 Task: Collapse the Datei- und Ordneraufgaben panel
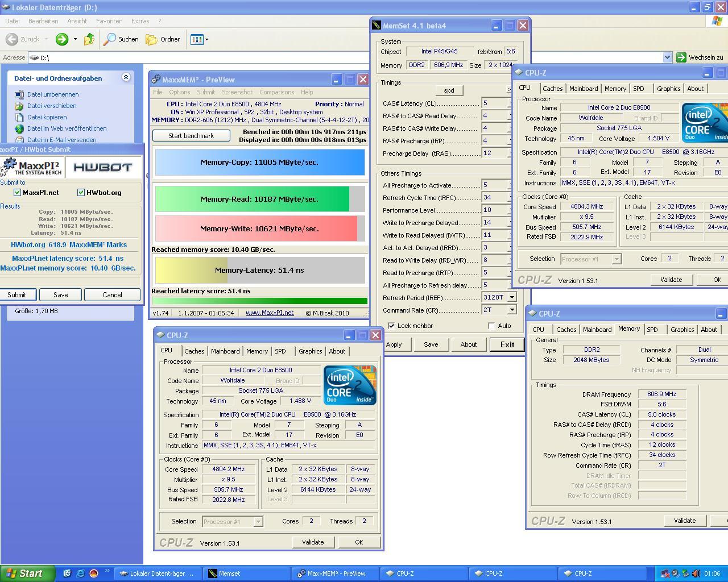tap(126, 78)
